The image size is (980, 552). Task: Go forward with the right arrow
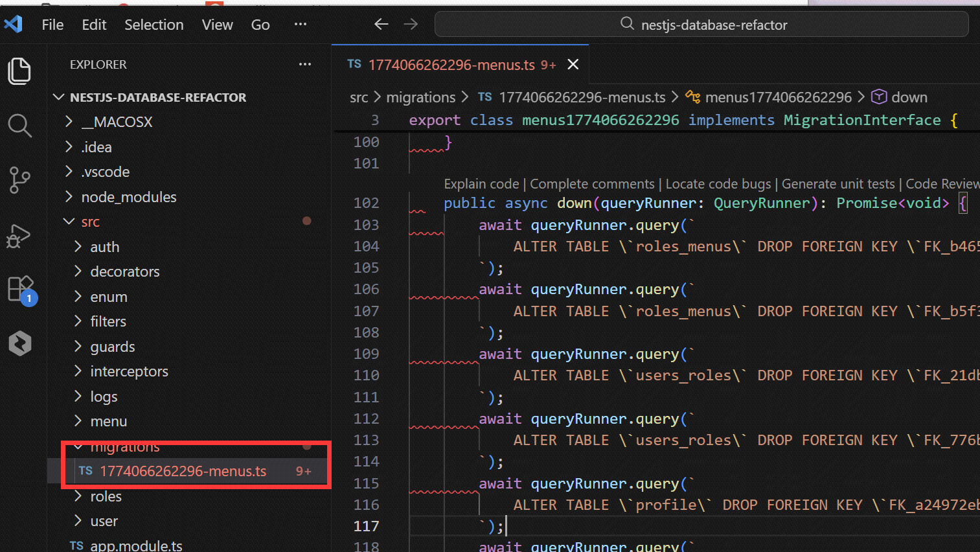[x=411, y=25]
